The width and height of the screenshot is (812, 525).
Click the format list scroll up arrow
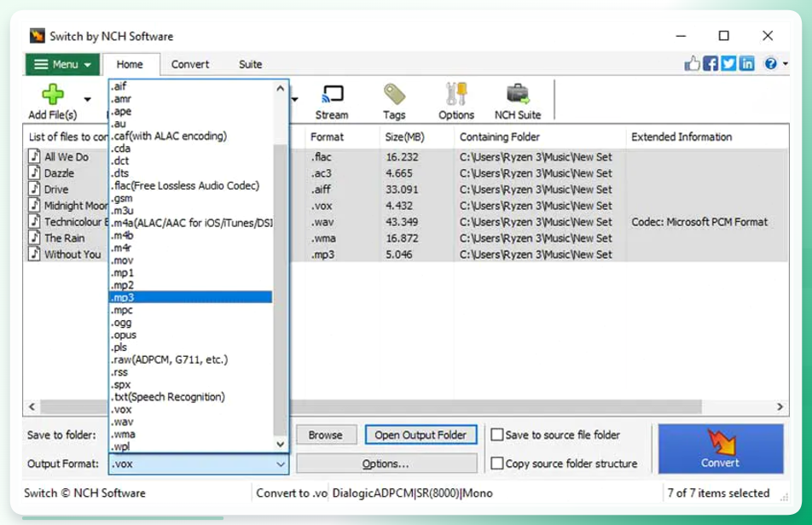(280, 88)
